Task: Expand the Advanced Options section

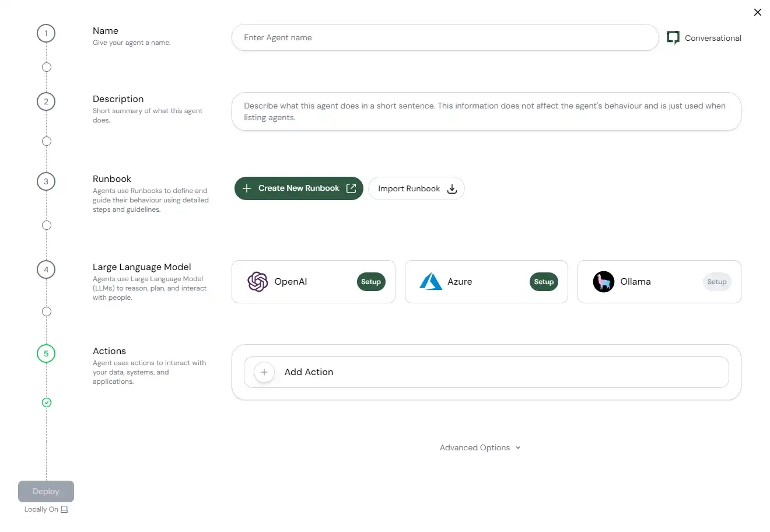Action: click(x=474, y=447)
